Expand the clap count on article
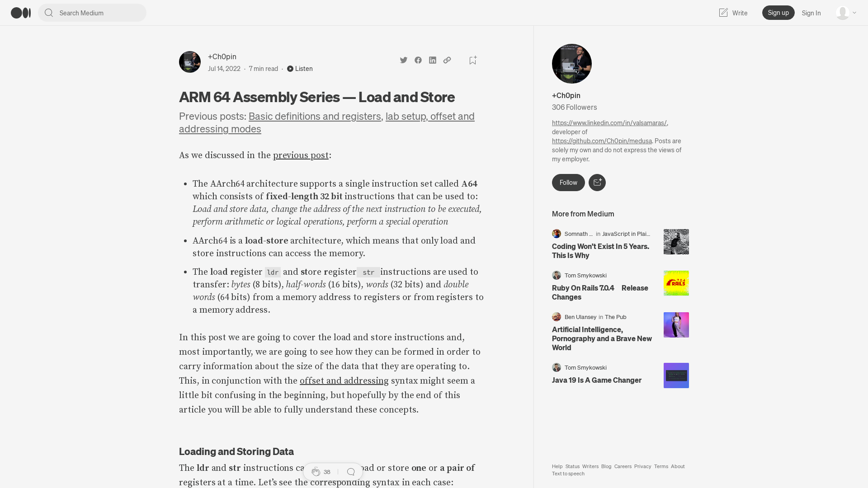Viewport: 868px width, 488px height. tap(327, 471)
